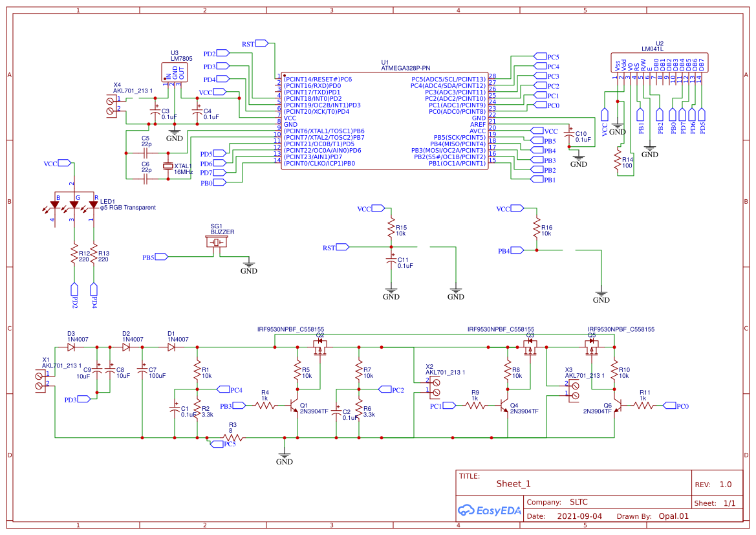Image resolution: width=756 pixels, height=535 pixels.
Task: Click the Sheet_1 title text
Action: click(513, 484)
